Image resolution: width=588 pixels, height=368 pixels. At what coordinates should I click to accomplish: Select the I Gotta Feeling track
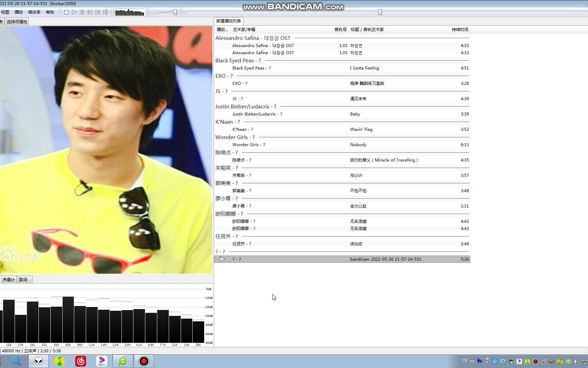point(342,68)
